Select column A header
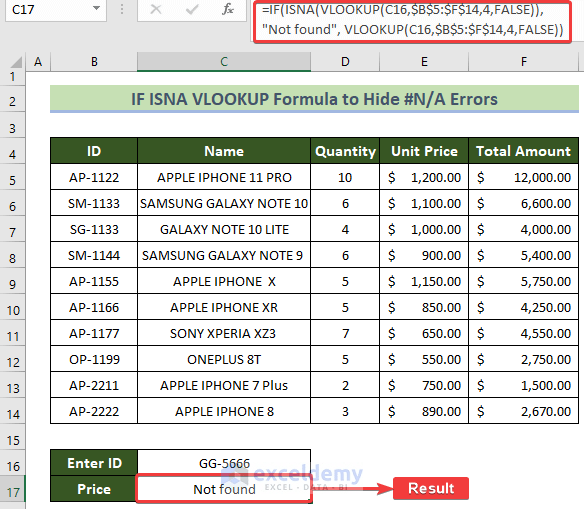 (38, 61)
